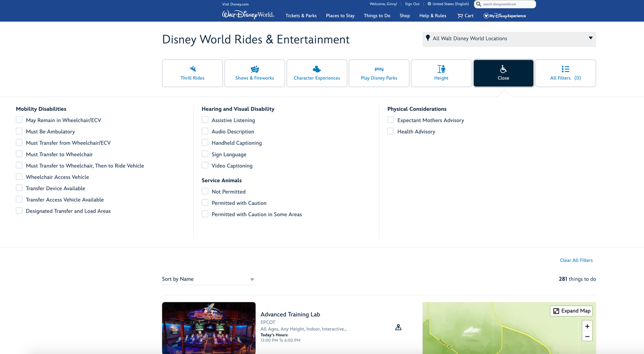The image size is (644, 354).
Task: Open the Things to Do menu
Action: pyautogui.click(x=377, y=16)
